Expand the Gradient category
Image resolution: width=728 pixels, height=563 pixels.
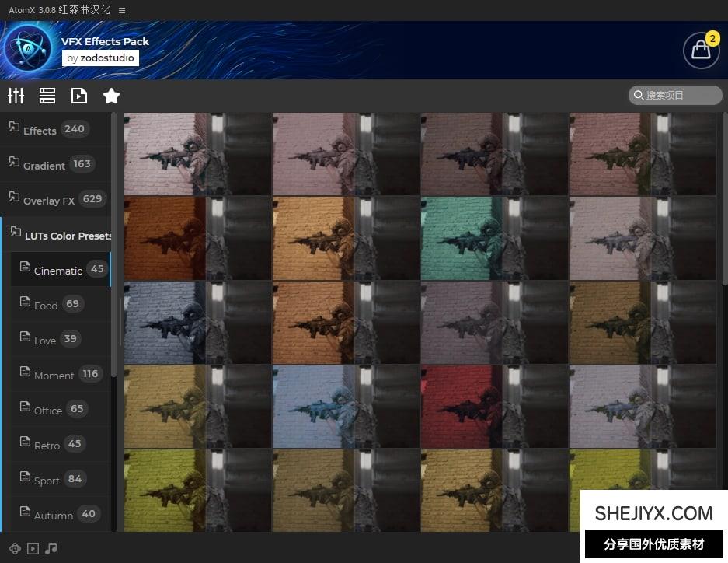pyautogui.click(x=44, y=165)
